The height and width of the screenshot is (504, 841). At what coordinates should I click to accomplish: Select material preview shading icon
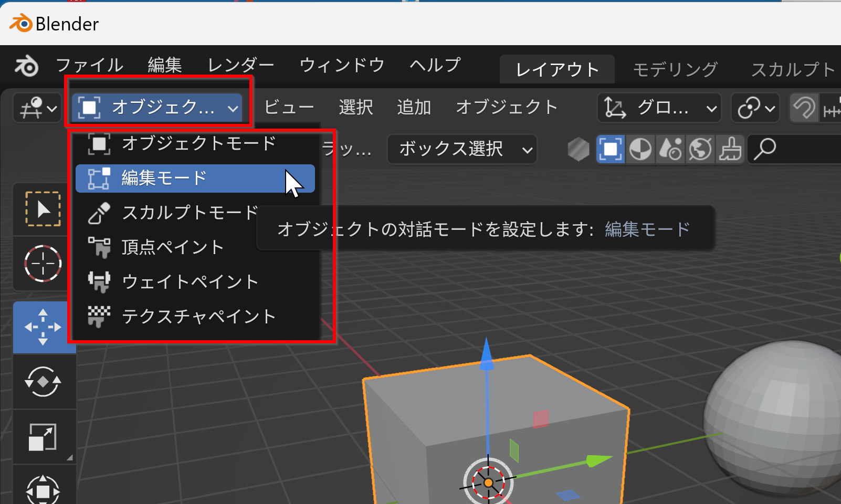pos(670,150)
